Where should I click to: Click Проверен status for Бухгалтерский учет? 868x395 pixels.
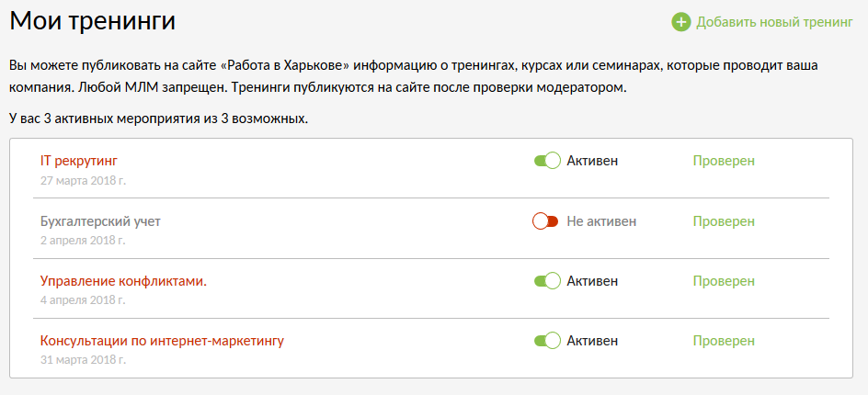pyautogui.click(x=724, y=221)
